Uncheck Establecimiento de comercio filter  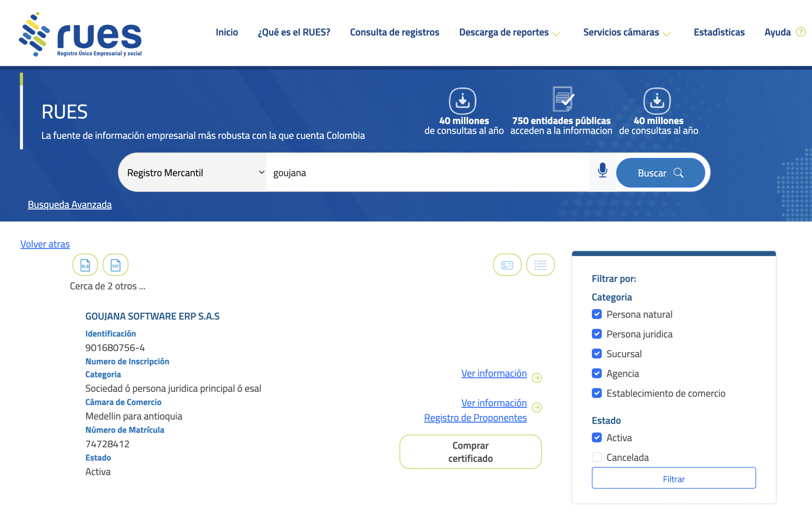597,393
